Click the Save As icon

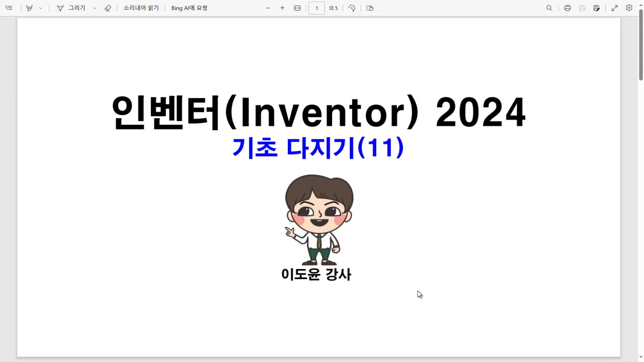(597, 8)
